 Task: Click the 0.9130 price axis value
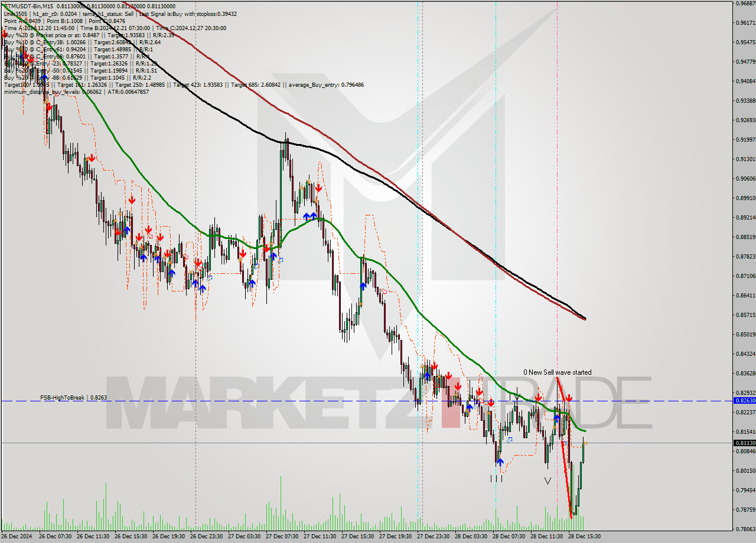click(745, 159)
